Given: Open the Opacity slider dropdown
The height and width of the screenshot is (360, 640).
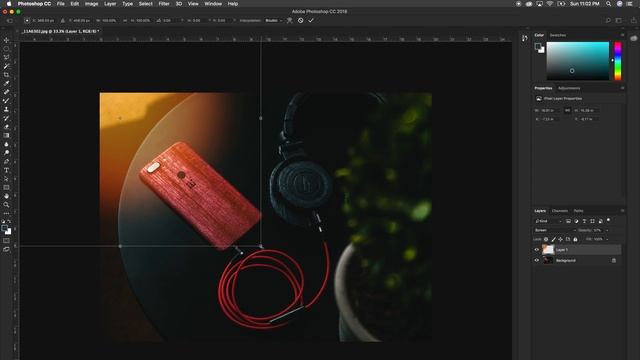Looking at the screenshot, I should [x=607, y=230].
